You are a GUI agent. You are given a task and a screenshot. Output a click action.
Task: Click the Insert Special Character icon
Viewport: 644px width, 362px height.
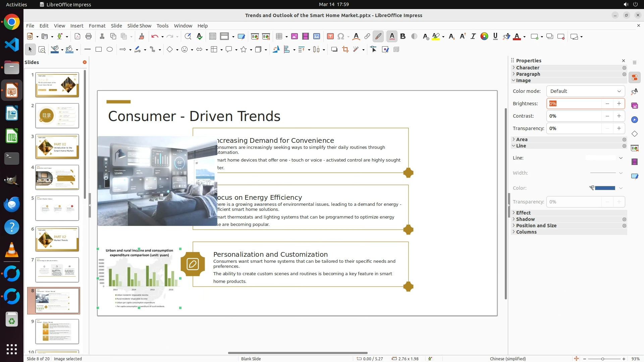(341, 37)
